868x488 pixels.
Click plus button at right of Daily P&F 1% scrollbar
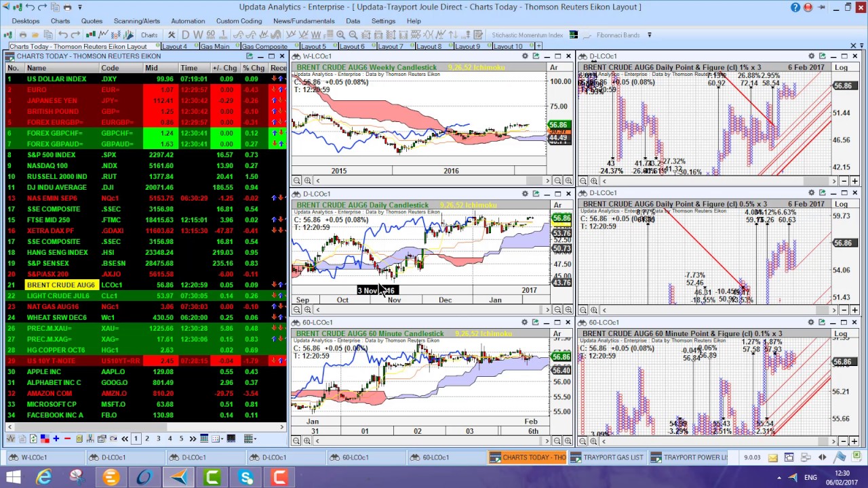854,180
